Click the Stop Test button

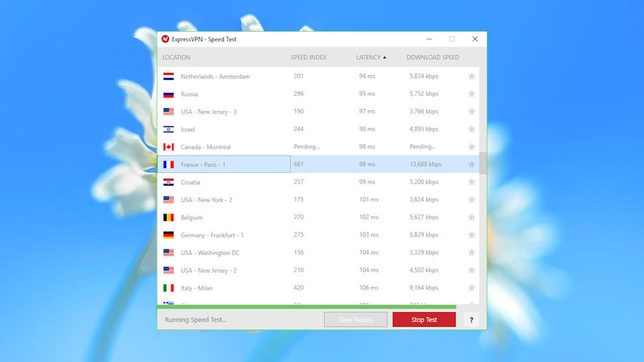[x=424, y=319]
